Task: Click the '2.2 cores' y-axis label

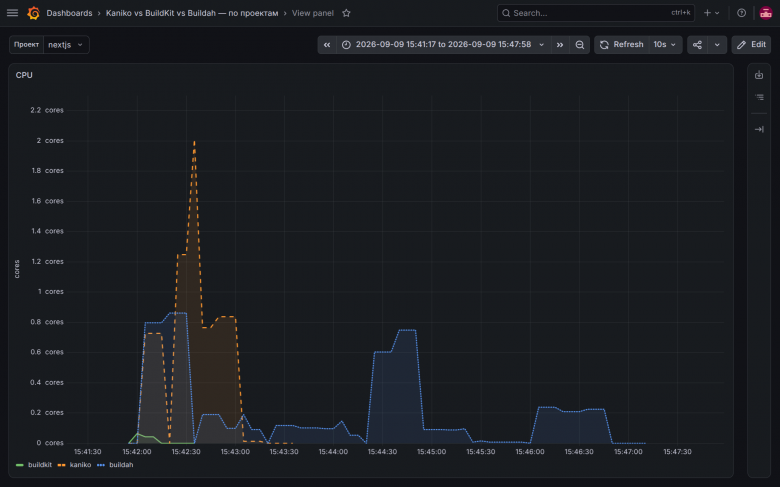Action: pos(47,110)
